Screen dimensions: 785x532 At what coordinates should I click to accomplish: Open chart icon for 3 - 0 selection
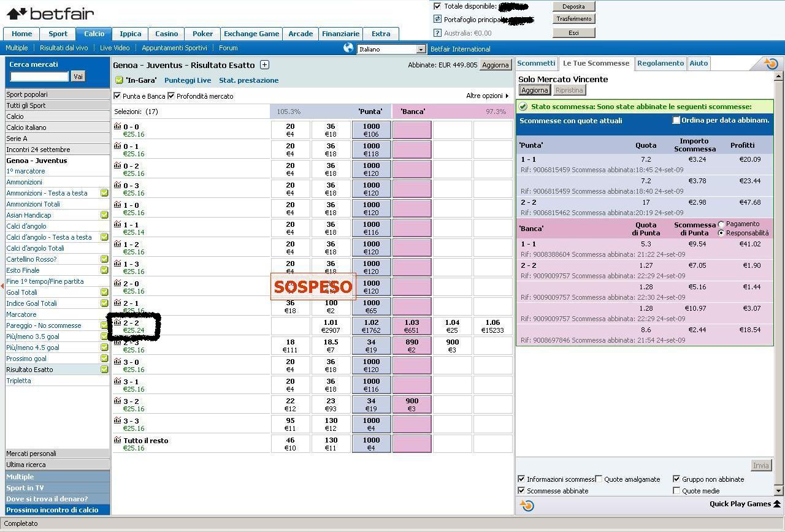click(x=117, y=362)
